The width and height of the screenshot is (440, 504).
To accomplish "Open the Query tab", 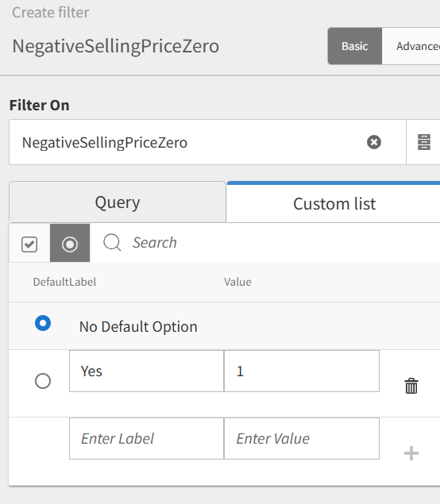I will pos(118,202).
